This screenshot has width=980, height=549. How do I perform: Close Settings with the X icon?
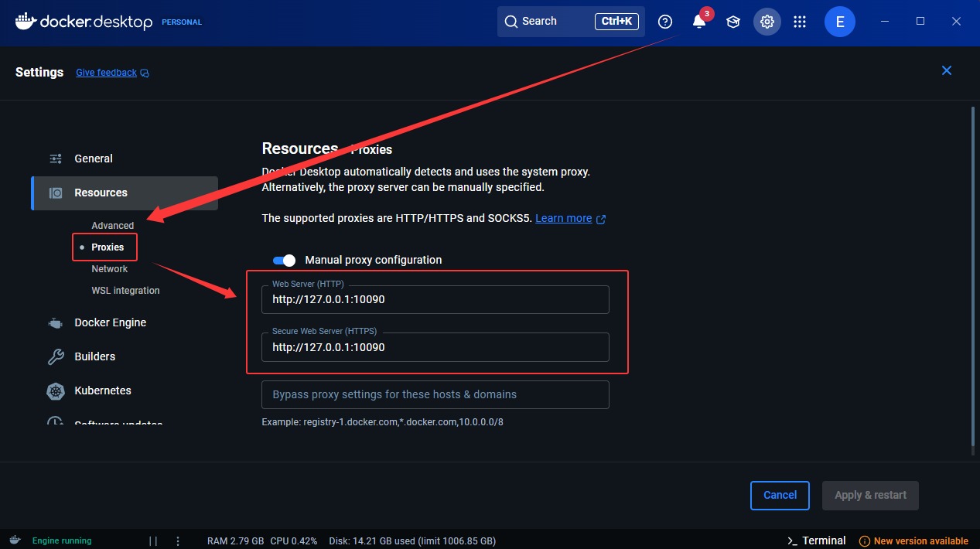[x=946, y=70]
